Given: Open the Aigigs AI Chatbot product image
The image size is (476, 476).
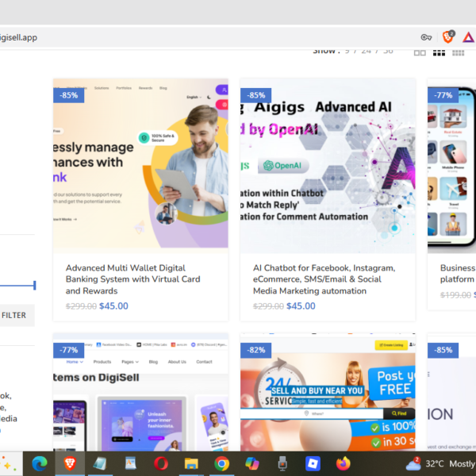Looking at the screenshot, I should click(x=328, y=166).
